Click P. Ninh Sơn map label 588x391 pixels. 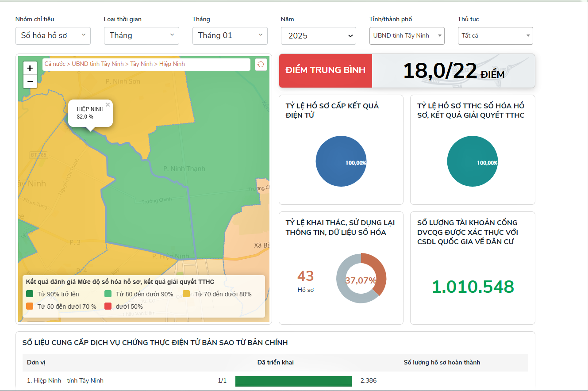(x=123, y=81)
